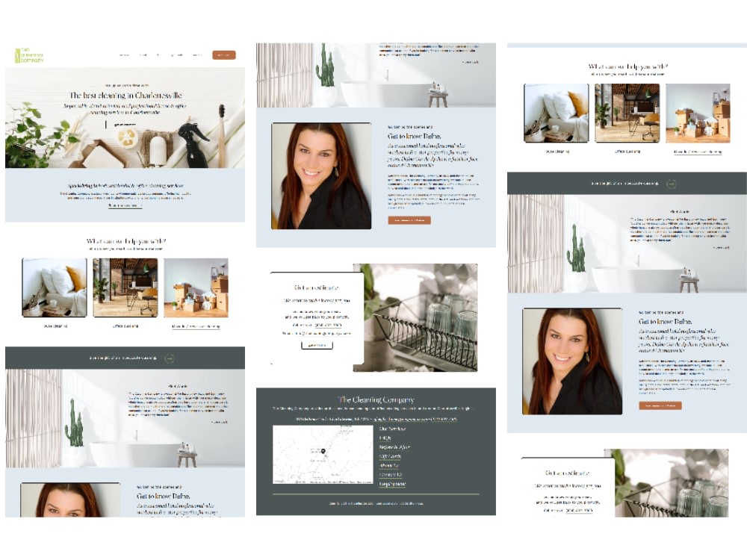The width and height of the screenshot is (747, 560).
Task: Select the "What can we help you with?" heading, right page
Action: click(628, 66)
